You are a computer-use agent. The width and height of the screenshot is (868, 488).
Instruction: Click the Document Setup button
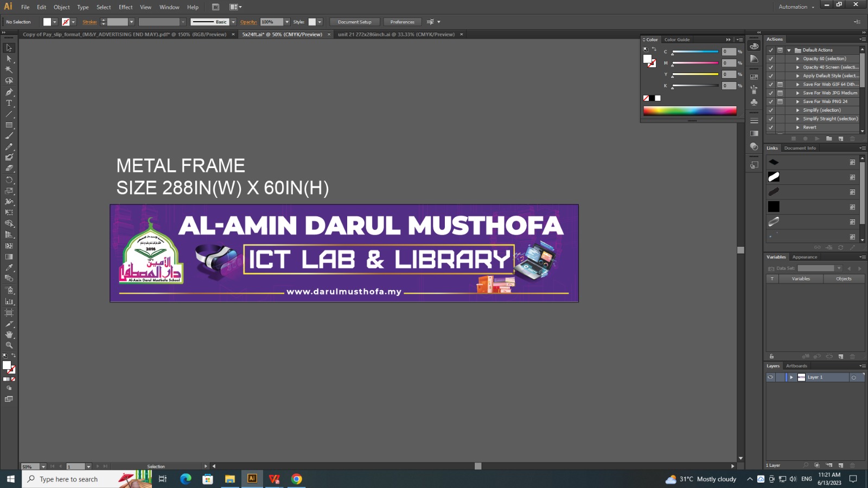tap(355, 22)
